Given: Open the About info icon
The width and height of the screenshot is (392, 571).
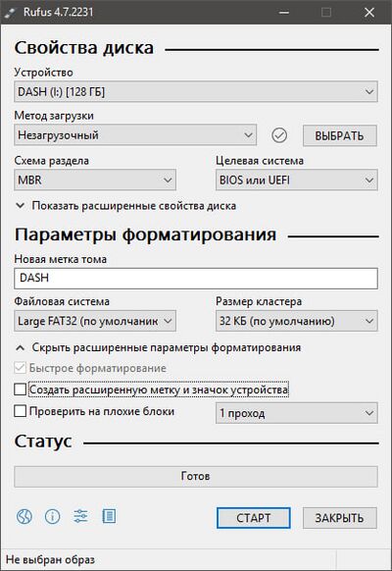Looking at the screenshot, I should click(52, 516).
